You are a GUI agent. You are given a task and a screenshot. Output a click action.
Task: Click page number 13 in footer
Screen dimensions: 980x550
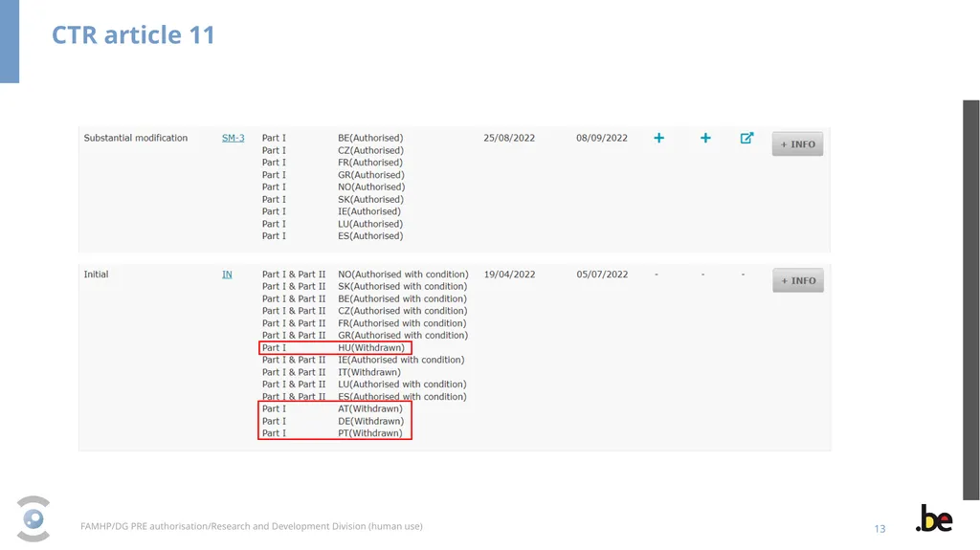(x=880, y=529)
